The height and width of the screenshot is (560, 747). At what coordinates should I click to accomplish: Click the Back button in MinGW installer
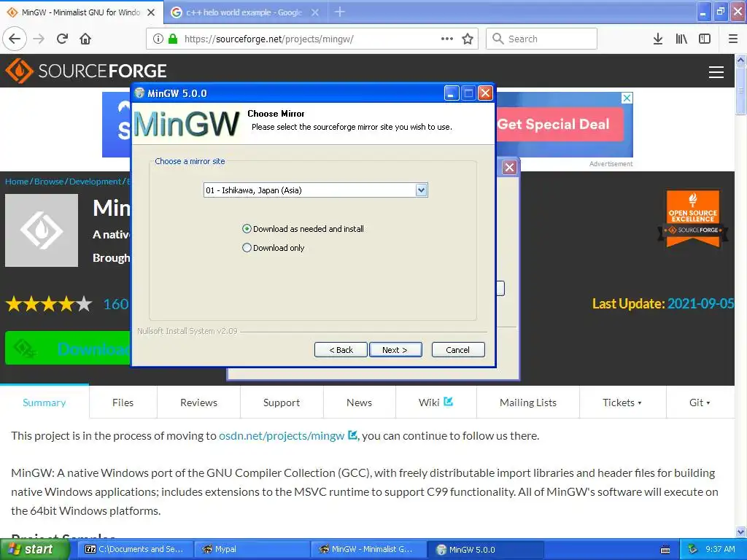[x=341, y=350]
